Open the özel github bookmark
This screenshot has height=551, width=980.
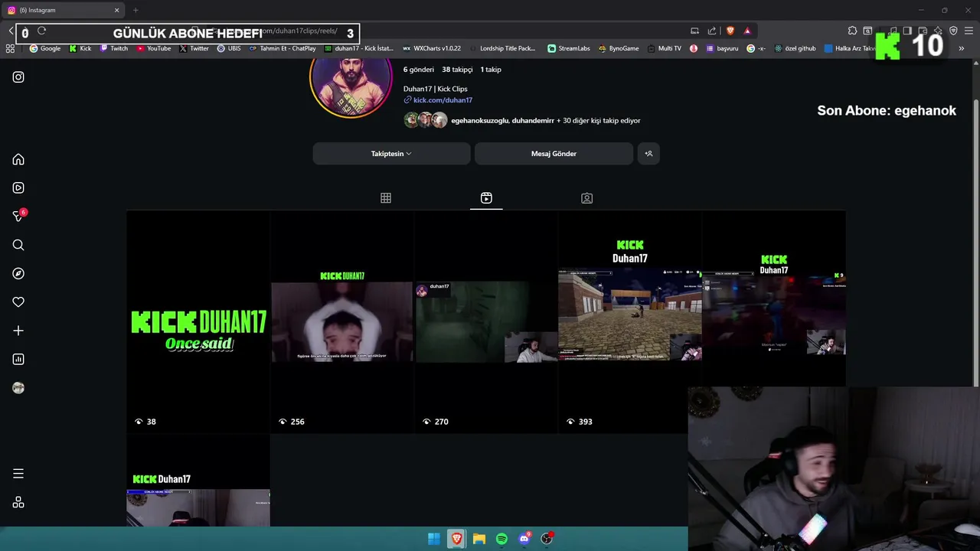795,48
